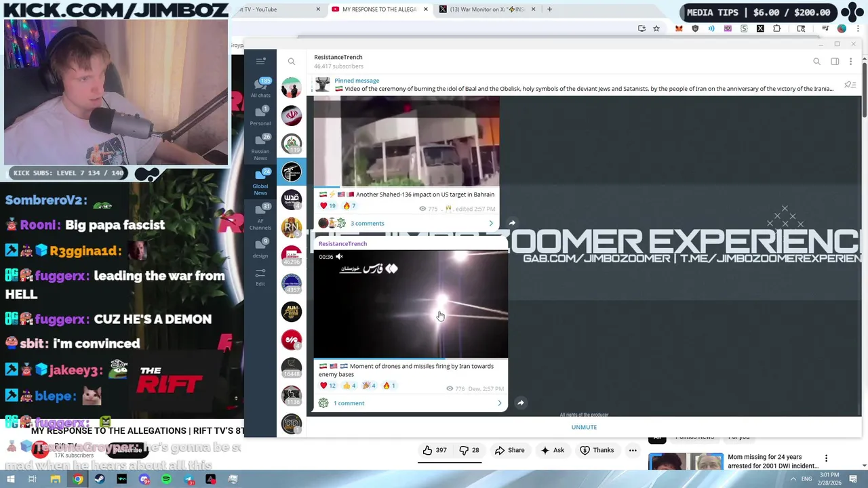The height and width of the screenshot is (488, 868).
Task: Click fire reaction with 7 count
Action: [x=349, y=205]
